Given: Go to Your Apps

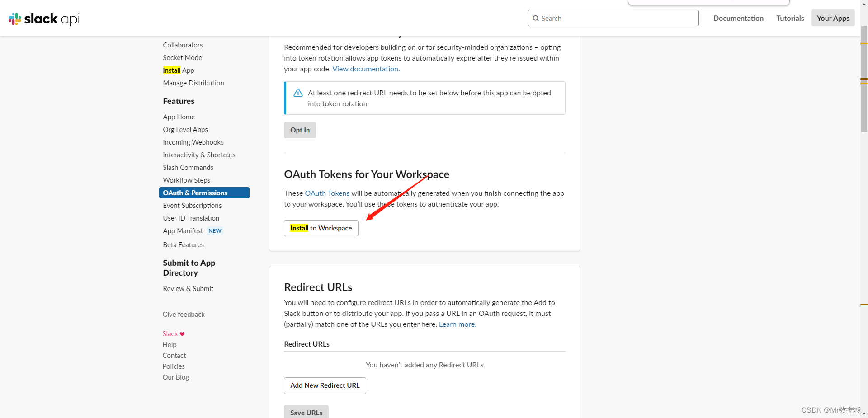Looking at the screenshot, I should pyautogui.click(x=833, y=18).
